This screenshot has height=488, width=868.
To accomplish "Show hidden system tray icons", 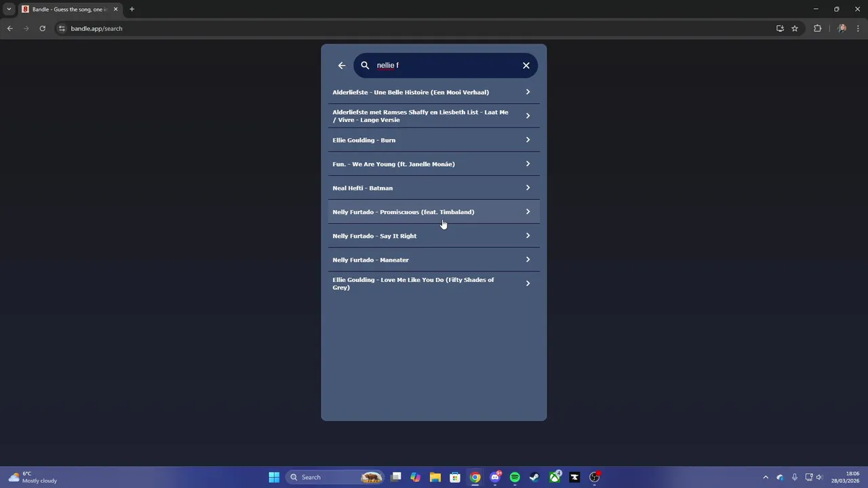I will pyautogui.click(x=766, y=477).
